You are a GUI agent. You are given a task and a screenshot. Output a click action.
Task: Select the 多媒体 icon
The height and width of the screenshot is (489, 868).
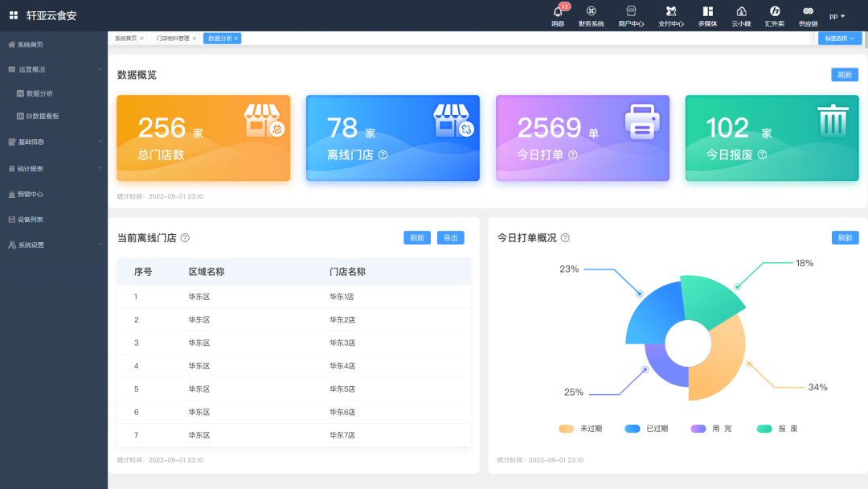click(707, 12)
